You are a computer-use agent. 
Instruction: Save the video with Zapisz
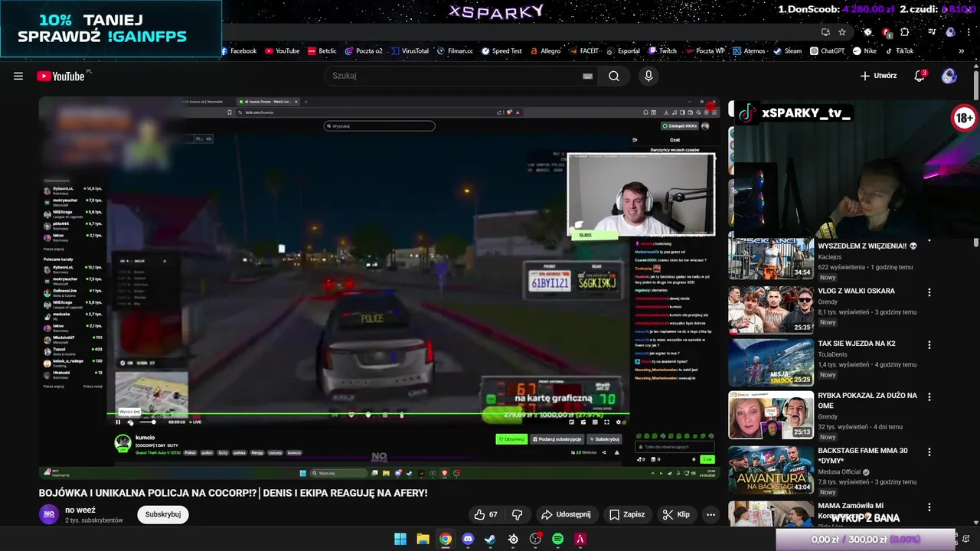tap(627, 514)
